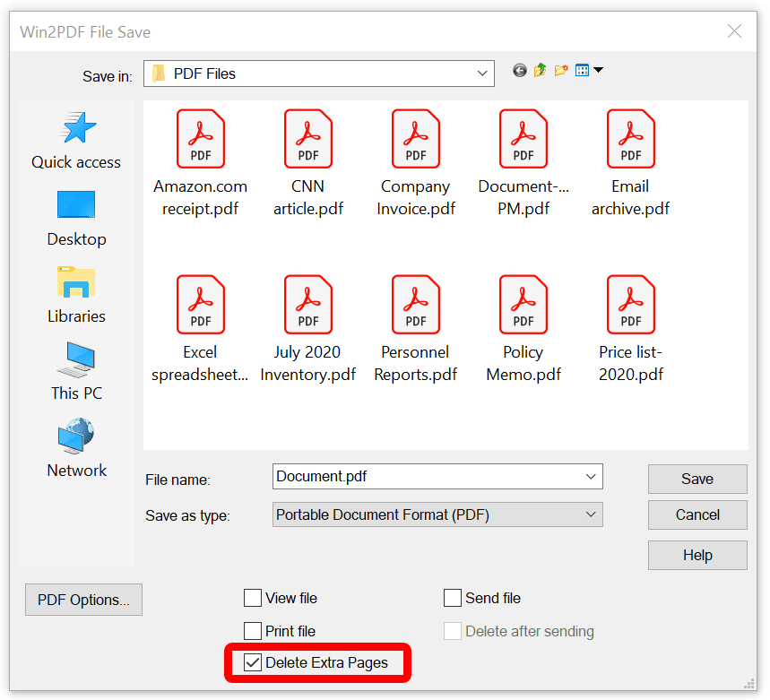This screenshot has width=770, height=700.
Task: Select July 2020 Inventory.pdf file icon
Action: (x=307, y=305)
